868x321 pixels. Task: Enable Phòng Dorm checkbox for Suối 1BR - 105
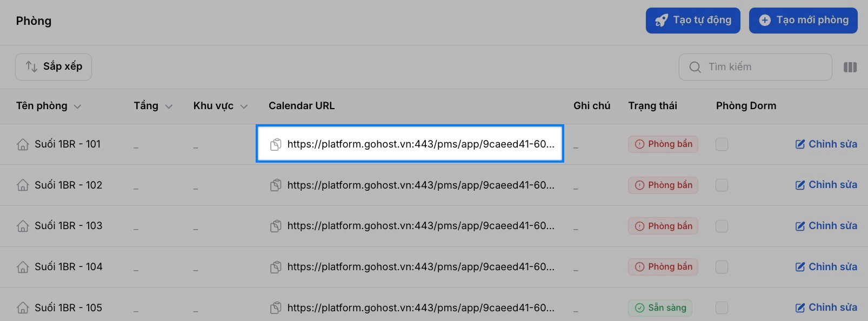(722, 308)
